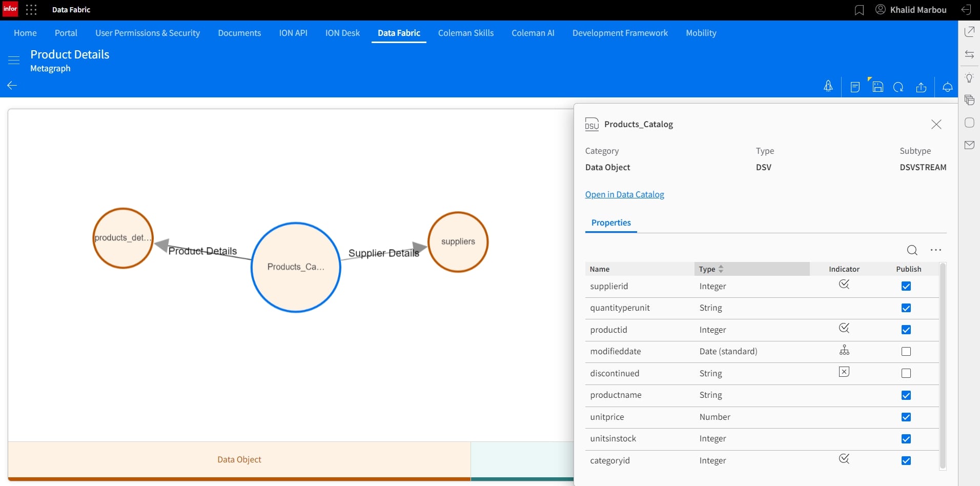Image resolution: width=980 pixels, height=486 pixels.
Task: Open the app launcher grid menu
Action: pyautogui.click(x=31, y=10)
